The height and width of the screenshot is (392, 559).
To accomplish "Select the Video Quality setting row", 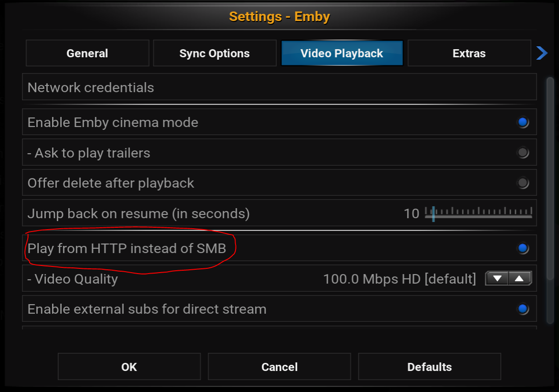I will click(191, 278).
